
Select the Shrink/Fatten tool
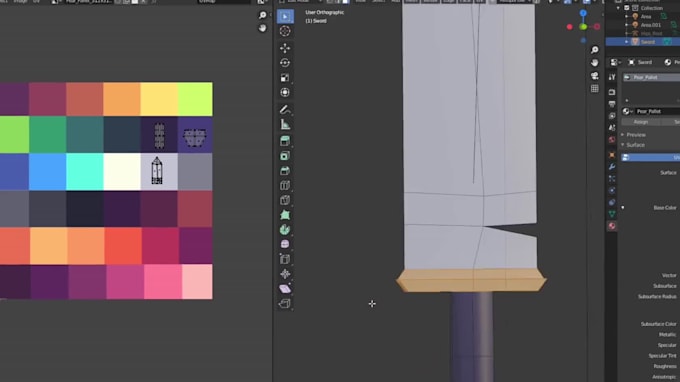[285, 274]
